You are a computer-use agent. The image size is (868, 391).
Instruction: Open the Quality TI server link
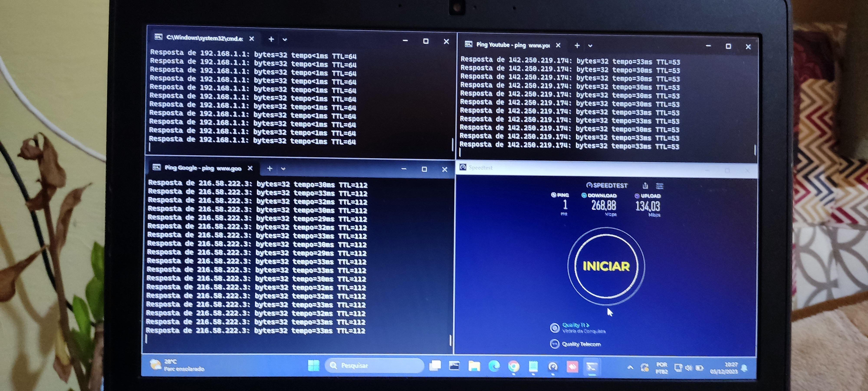click(575, 325)
